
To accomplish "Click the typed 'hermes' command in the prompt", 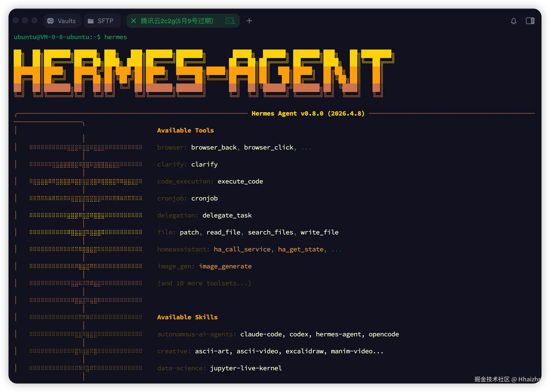I will pos(115,37).
